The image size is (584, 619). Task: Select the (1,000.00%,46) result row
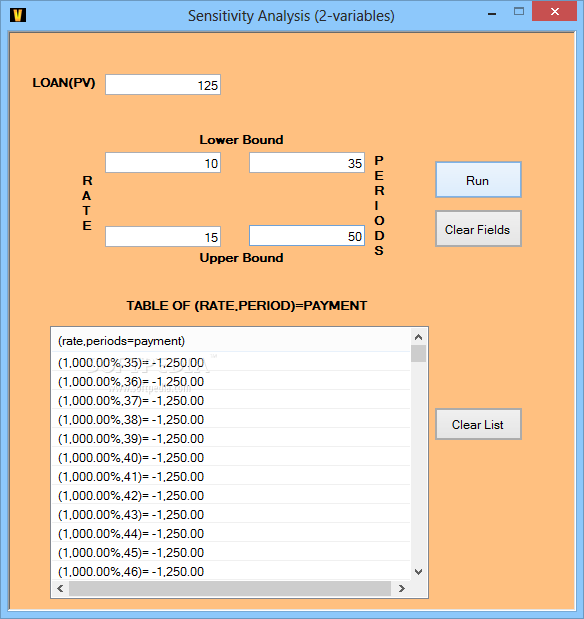click(x=231, y=571)
